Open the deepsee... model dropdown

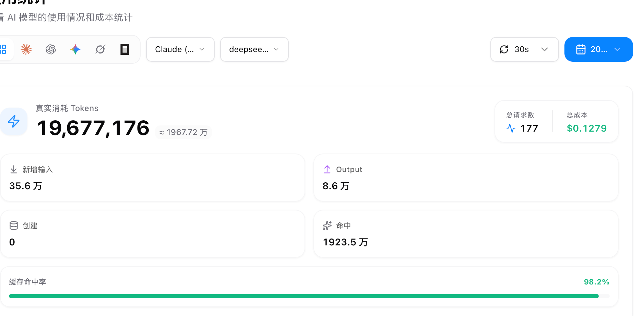pos(254,49)
